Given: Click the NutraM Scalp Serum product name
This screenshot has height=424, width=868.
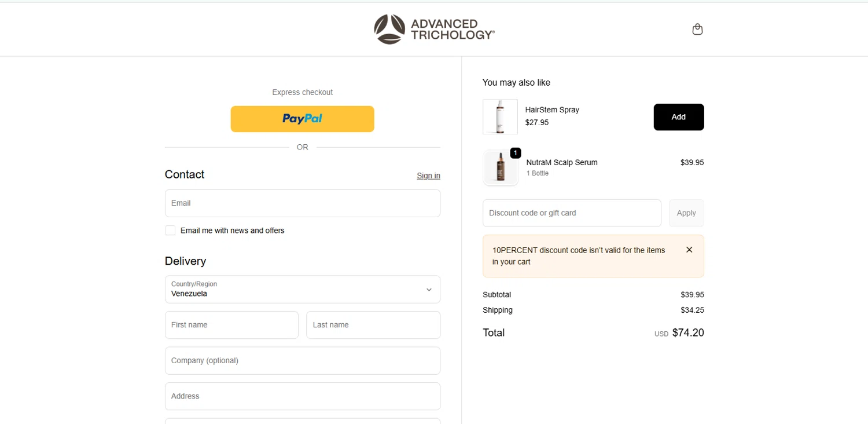Looking at the screenshot, I should click(562, 162).
